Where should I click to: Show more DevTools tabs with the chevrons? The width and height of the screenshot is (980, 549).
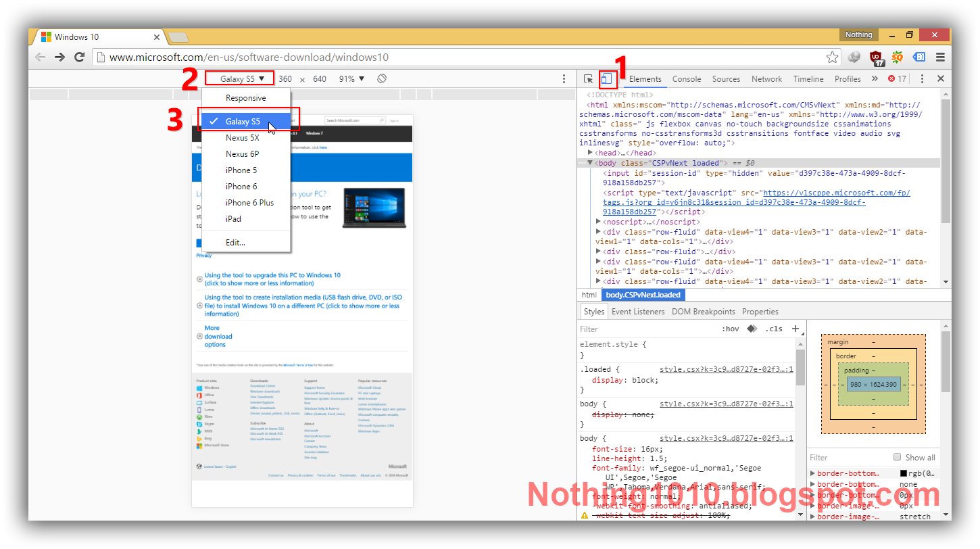click(875, 79)
